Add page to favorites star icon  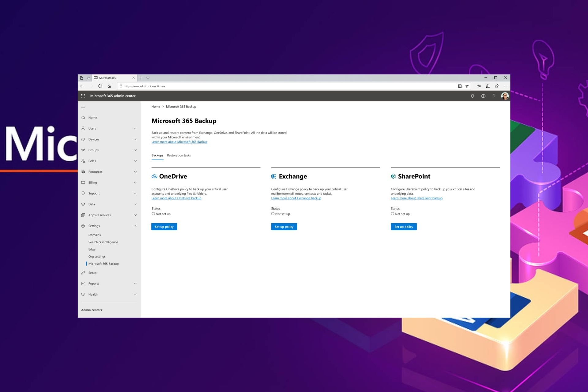[467, 86]
